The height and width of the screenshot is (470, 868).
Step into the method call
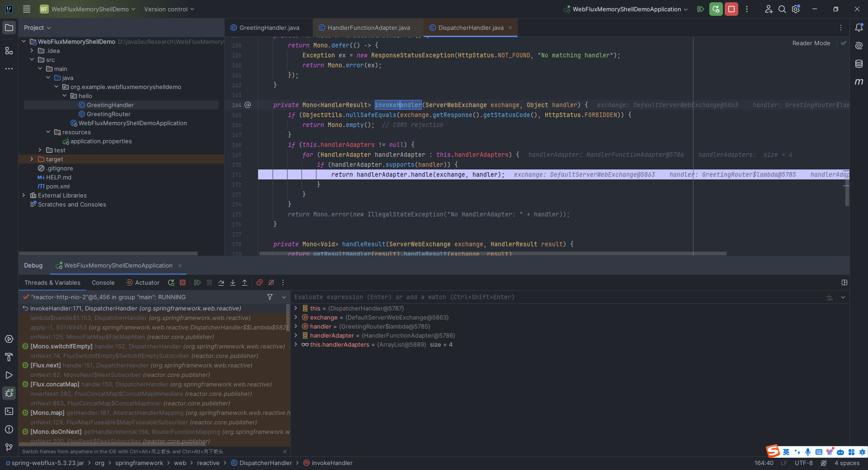(x=233, y=283)
